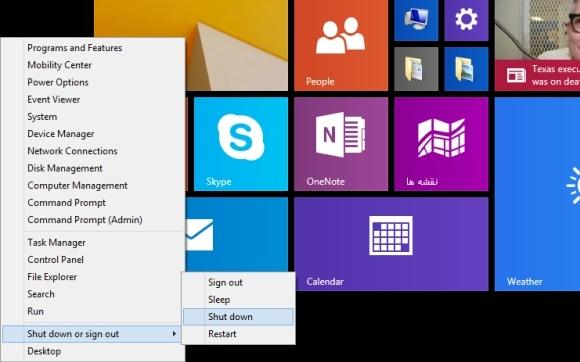Open Computer Management
Screen dimensions: 580x362
(x=77, y=186)
